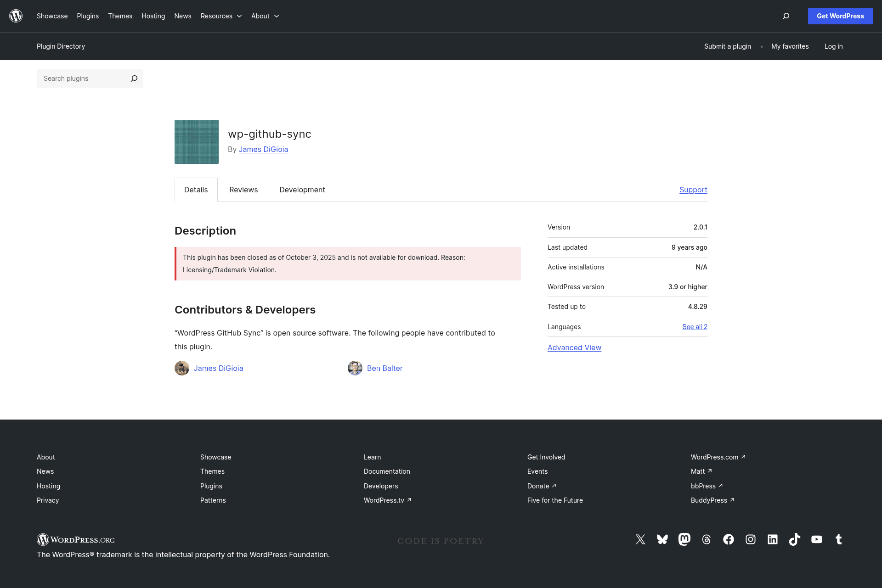Screen dimensions: 882x588
Task: Open Developers link in the footer
Action: (x=381, y=486)
